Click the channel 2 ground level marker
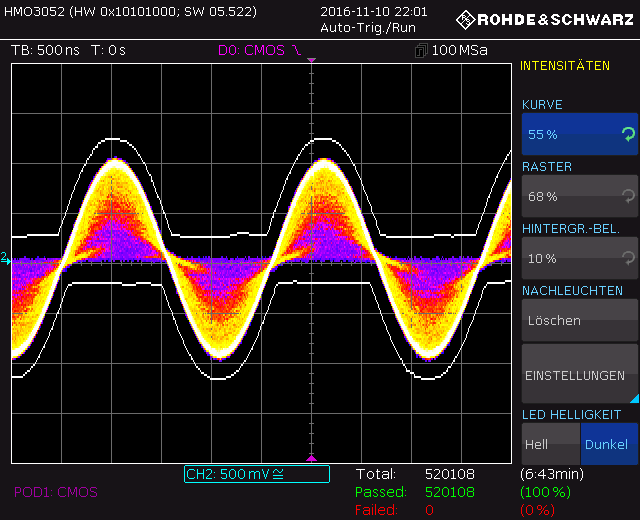The image size is (640, 520). coord(5,259)
